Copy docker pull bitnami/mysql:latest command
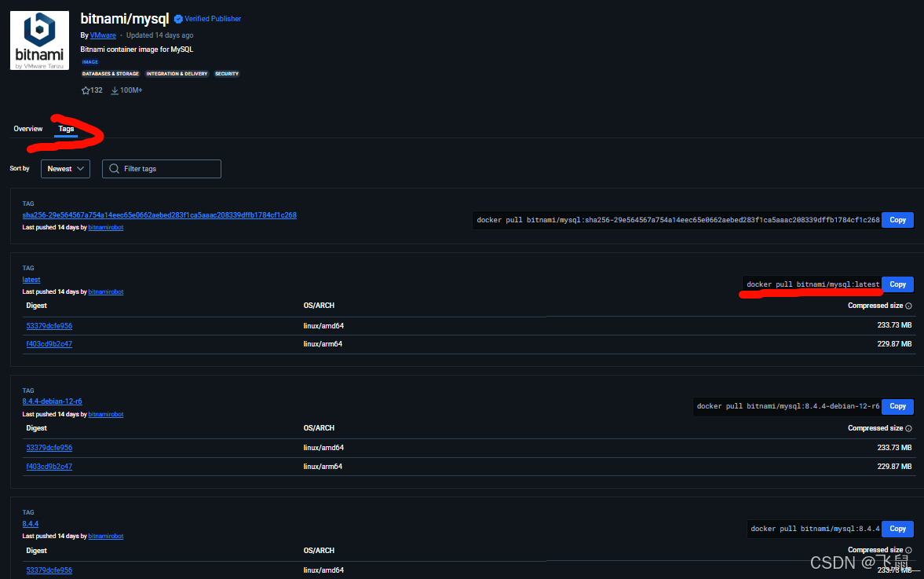Viewport: 924px width, 579px height. [897, 284]
